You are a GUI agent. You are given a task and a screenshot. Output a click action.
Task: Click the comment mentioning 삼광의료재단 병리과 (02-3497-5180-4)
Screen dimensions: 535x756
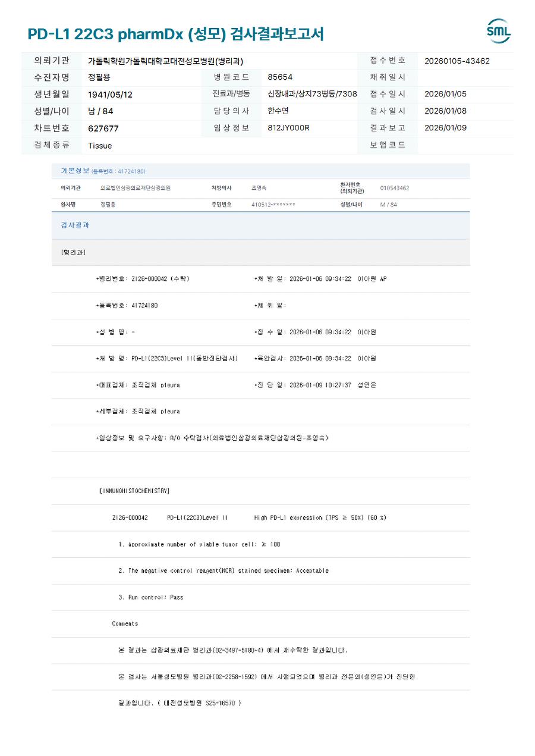tap(233, 650)
